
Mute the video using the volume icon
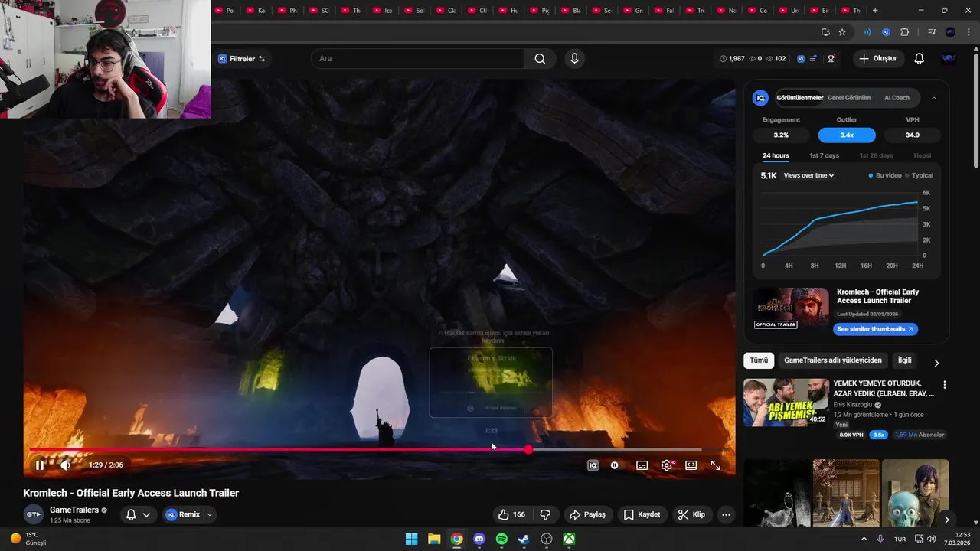pos(66,465)
